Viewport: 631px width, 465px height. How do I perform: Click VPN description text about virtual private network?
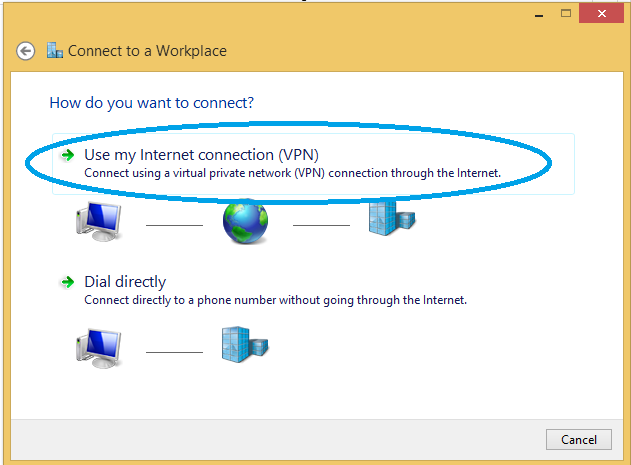click(293, 173)
